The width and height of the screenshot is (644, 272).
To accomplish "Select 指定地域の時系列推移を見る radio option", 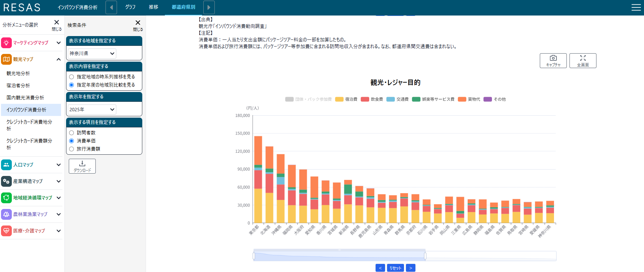I will (x=71, y=77).
